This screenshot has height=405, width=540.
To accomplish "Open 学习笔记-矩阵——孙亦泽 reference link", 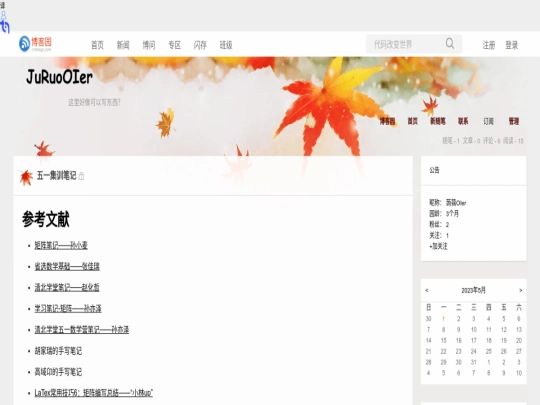I will click(x=68, y=309).
